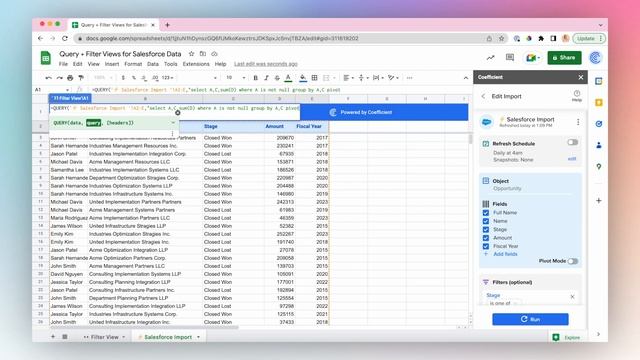Uncheck the Name field checkbox
This screenshot has height=360, width=640.
point(486,221)
